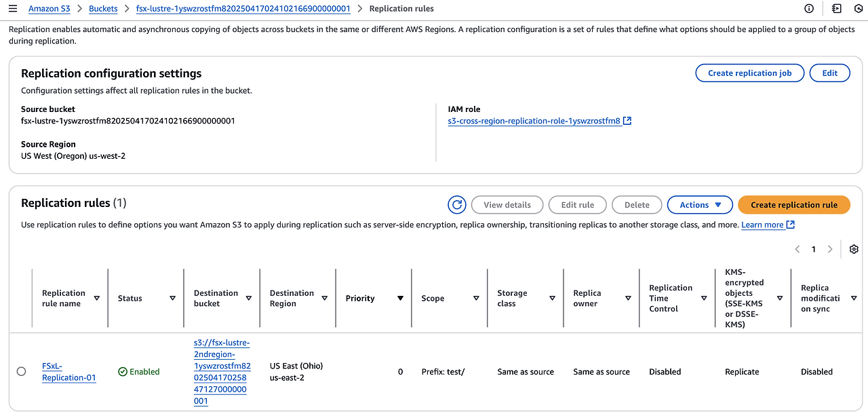Open the info panel icon
This screenshot has width=868, height=416.
click(809, 9)
